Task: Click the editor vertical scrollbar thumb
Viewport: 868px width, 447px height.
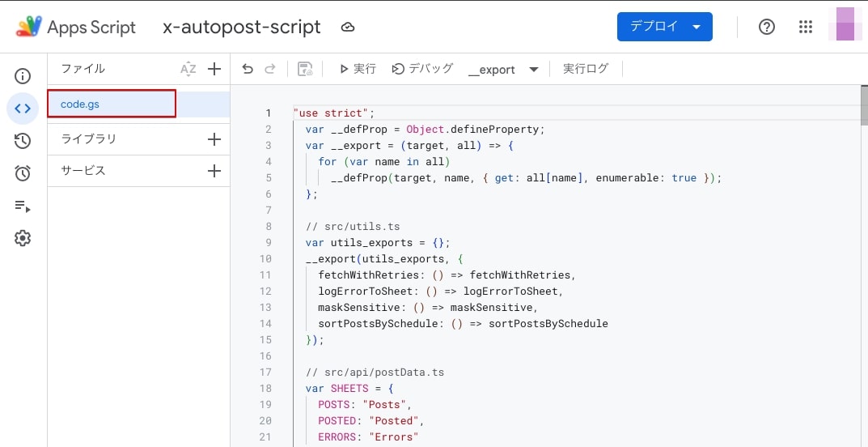Action: tap(864, 105)
